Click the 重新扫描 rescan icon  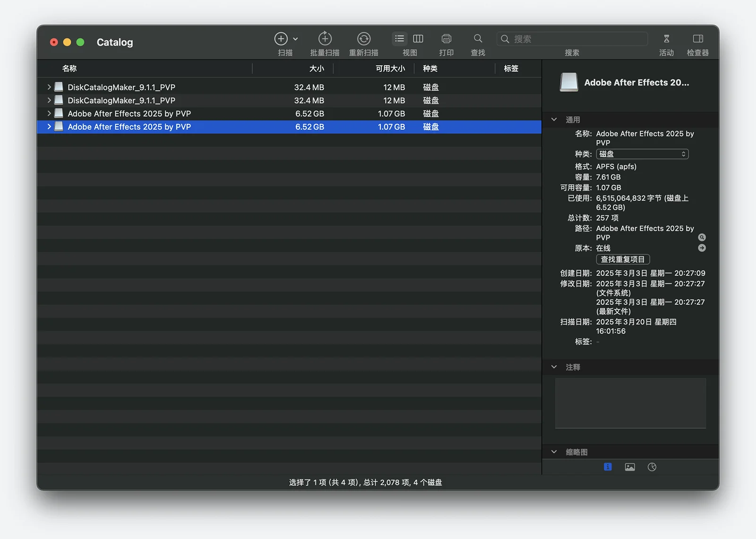tap(364, 39)
